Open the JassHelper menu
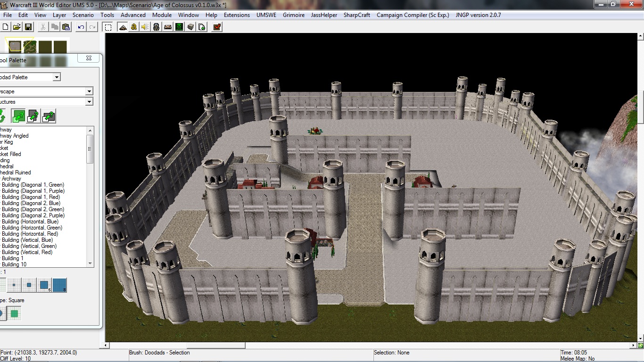Screen dimensions: 644x362 tap(324, 15)
